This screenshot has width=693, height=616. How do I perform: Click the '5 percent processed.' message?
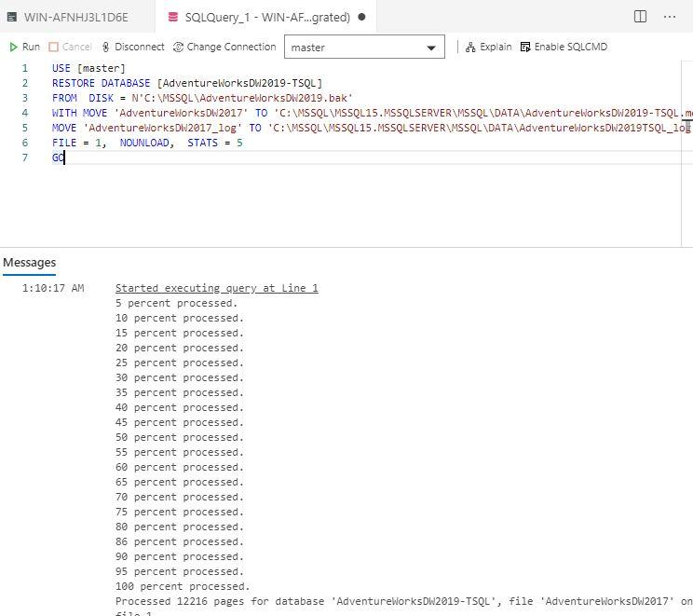point(176,304)
